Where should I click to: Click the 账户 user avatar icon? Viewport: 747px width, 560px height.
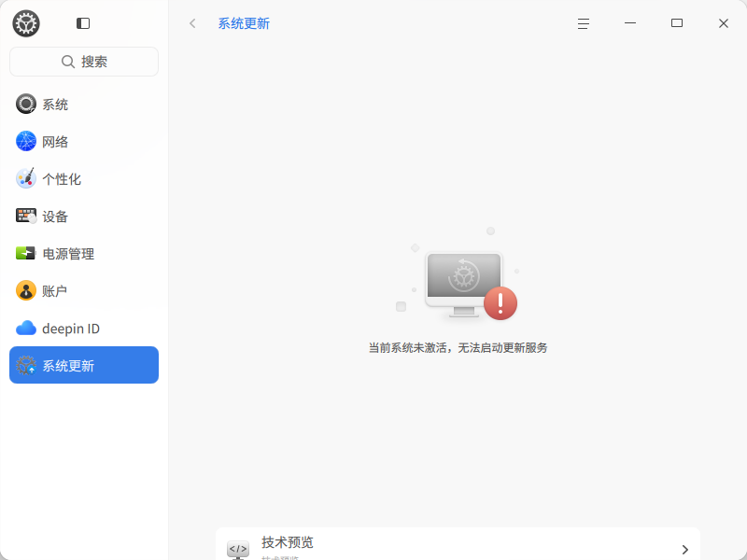(26, 290)
